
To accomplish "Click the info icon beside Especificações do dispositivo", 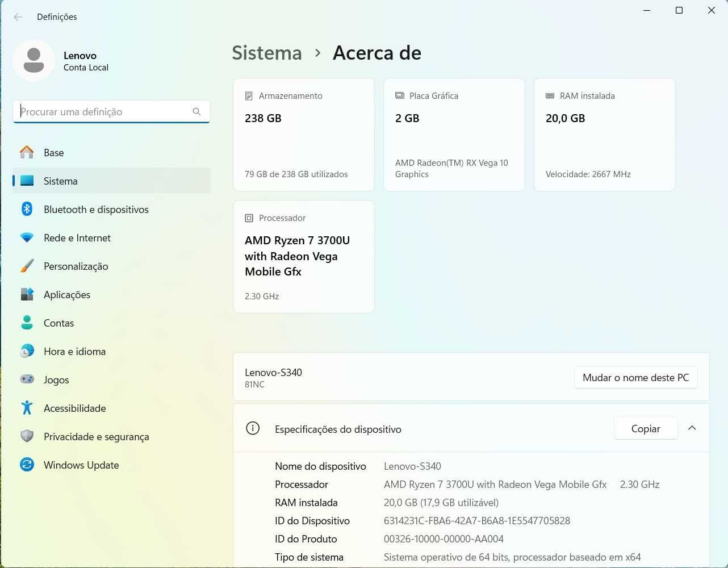I will click(253, 429).
